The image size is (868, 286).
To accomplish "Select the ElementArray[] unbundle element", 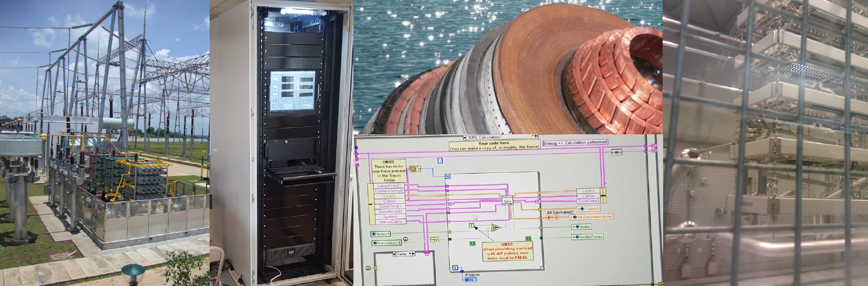I will point(390,191).
